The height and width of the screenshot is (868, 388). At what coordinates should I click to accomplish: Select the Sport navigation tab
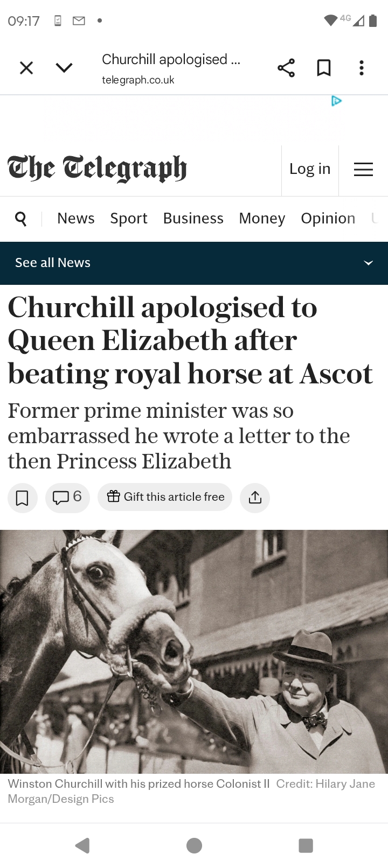128,219
